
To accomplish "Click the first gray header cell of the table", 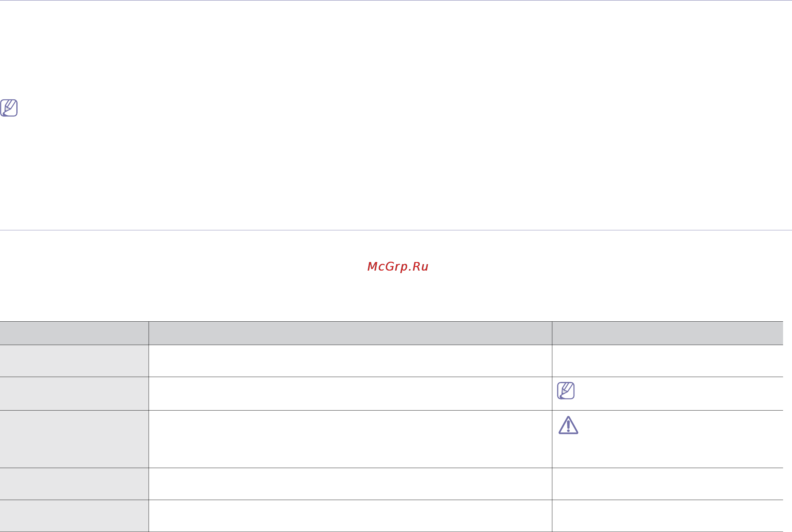I will click(74, 333).
